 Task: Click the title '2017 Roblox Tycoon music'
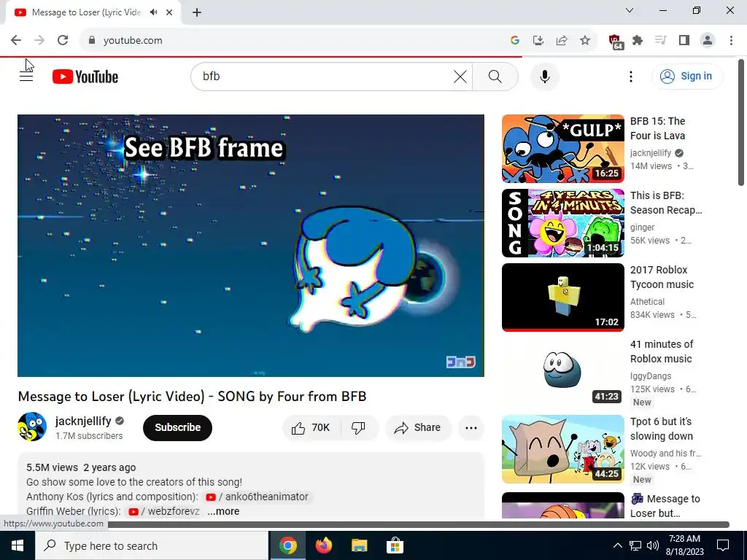click(x=662, y=277)
